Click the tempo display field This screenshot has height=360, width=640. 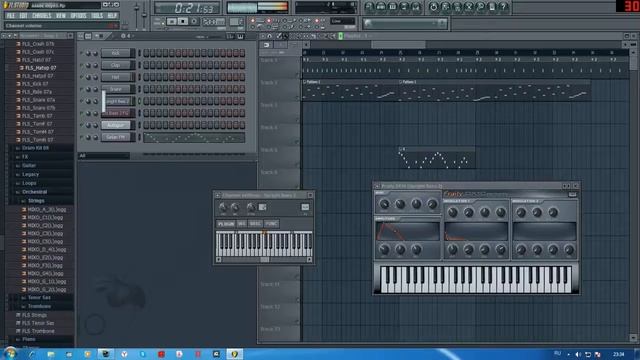pos(214,21)
